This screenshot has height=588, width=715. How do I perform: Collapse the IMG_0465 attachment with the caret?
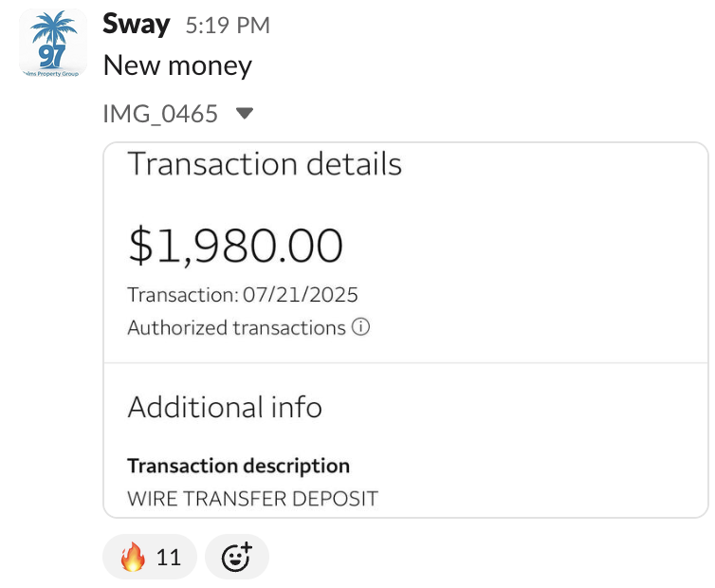coord(245,113)
